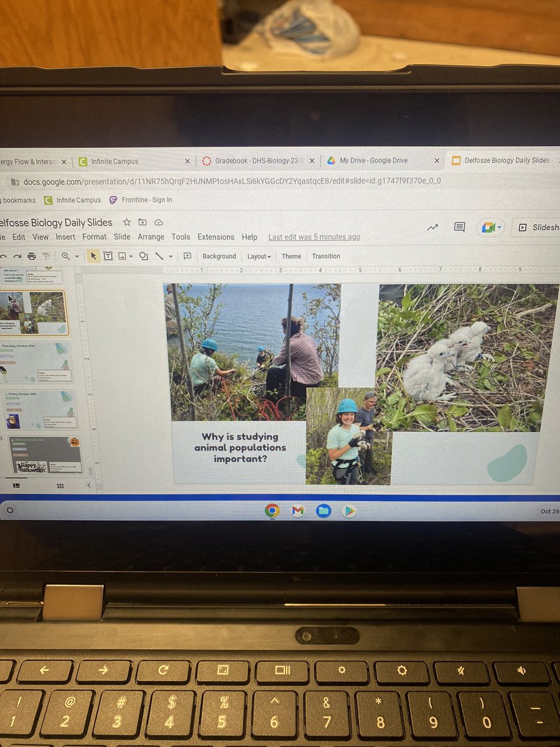Image resolution: width=560 pixels, height=747 pixels.
Task: Click the 'Last edit was 5 minutes ago' link
Action: 314,237
